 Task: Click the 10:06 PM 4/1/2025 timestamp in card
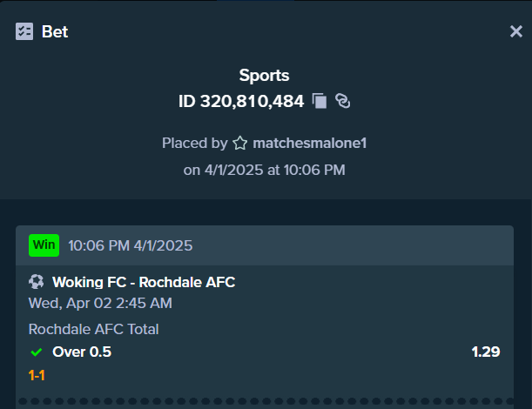coord(131,245)
